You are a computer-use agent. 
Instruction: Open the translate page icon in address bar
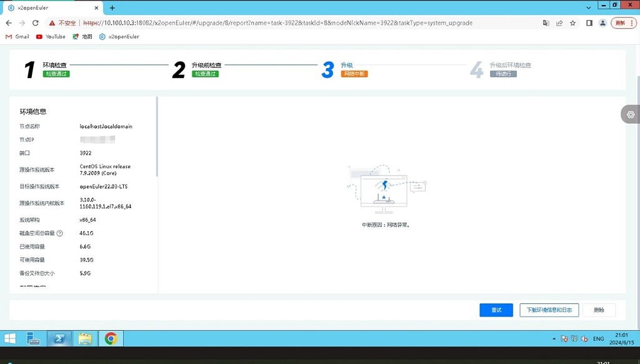coord(546,23)
